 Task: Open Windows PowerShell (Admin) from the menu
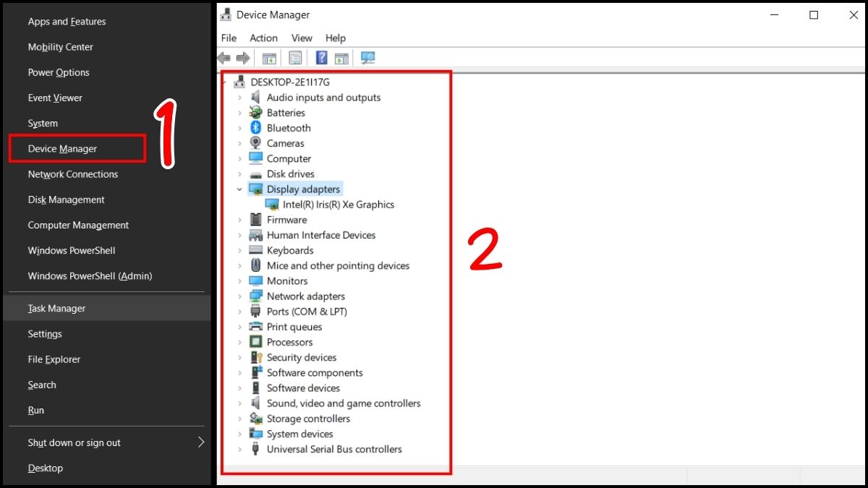[x=90, y=275]
